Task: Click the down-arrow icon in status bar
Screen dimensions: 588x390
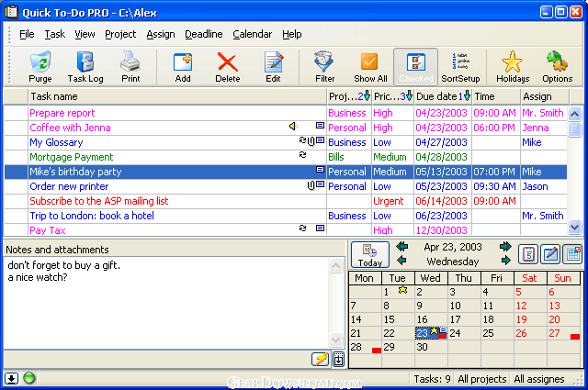Action: (x=12, y=378)
